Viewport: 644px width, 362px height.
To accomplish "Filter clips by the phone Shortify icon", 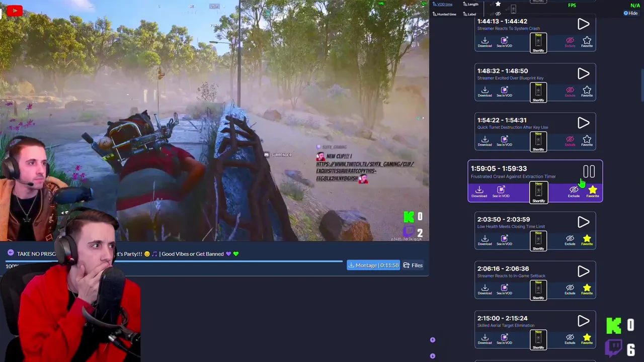I will point(513,9).
